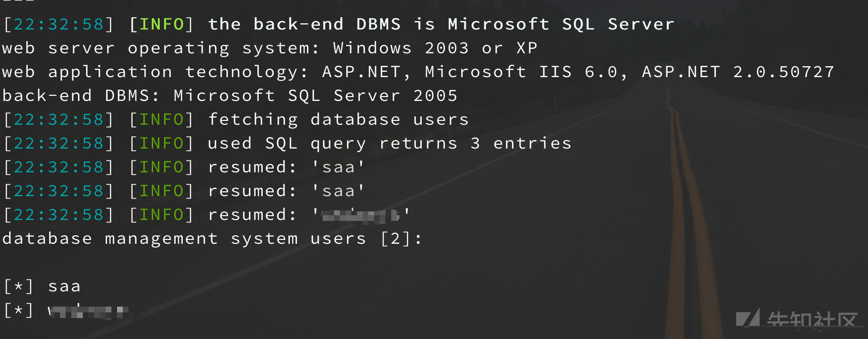The height and width of the screenshot is (339, 868).
Task: Click 'web application technology:' label
Action: (155, 71)
